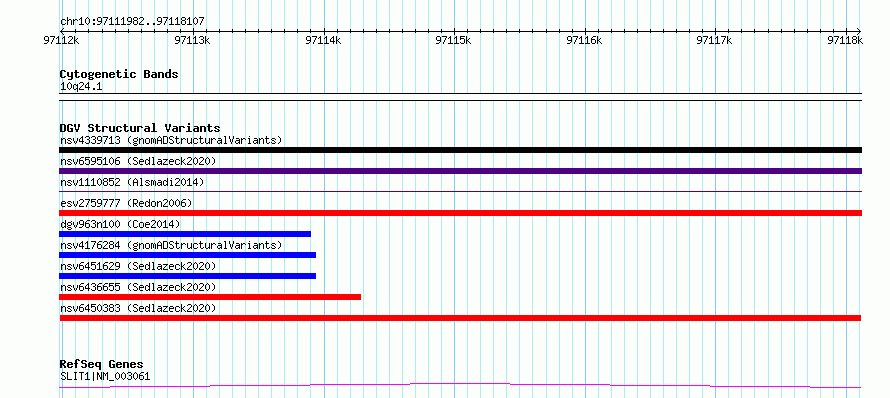Click the SLIT1|NM_003061 gene label
Viewport: 890px width, 398px height.
tap(105, 376)
